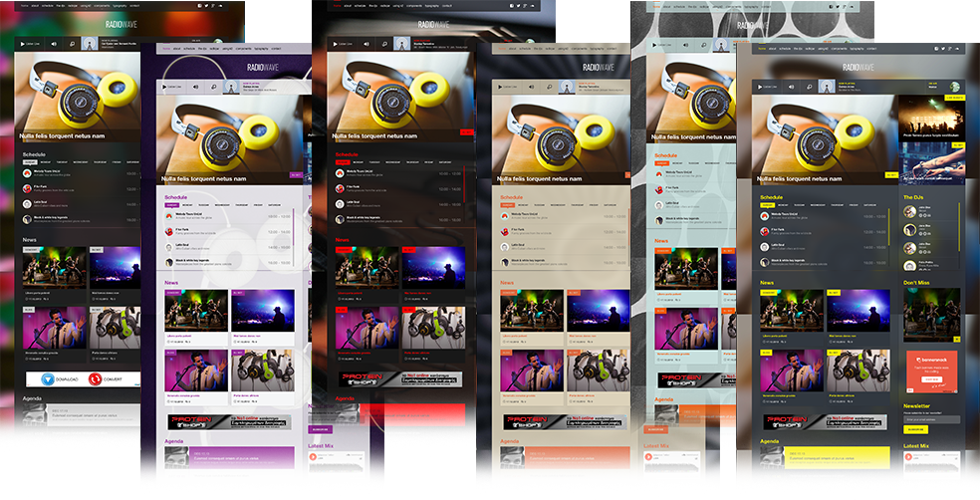Open Twitter icon in yellow theme header
980x500 pixels.
[944, 48]
